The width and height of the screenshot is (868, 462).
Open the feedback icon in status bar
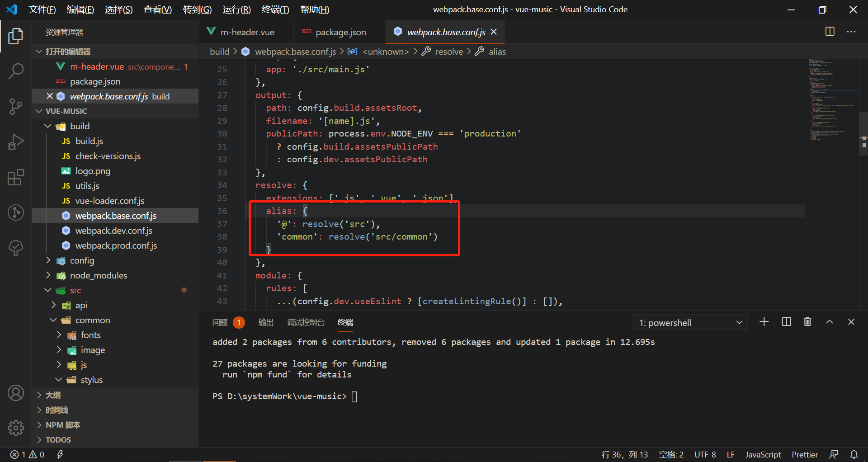pos(834,455)
